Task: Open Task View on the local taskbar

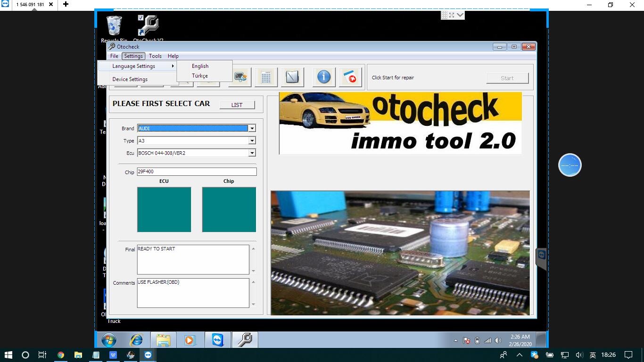Action: click(42, 354)
